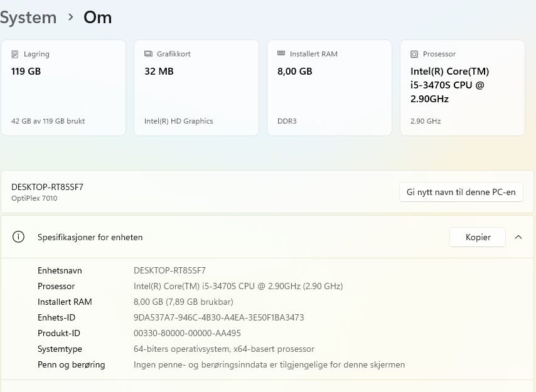536x392 pixels.
Task: Click the graphics card icon beside Grafikkort
Action: click(148, 54)
